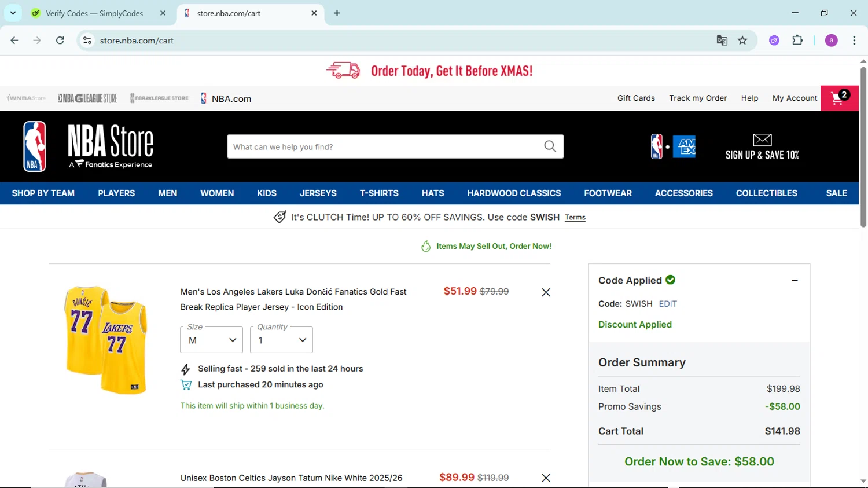Click Gift Cards link
868x488 pixels.
(636, 98)
